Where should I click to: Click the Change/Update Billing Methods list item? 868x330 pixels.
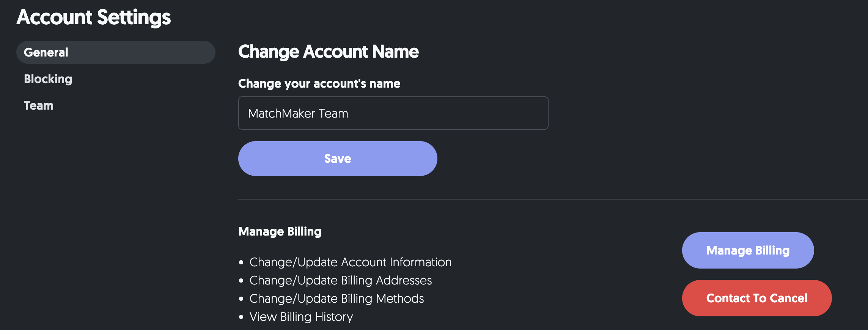[337, 299]
